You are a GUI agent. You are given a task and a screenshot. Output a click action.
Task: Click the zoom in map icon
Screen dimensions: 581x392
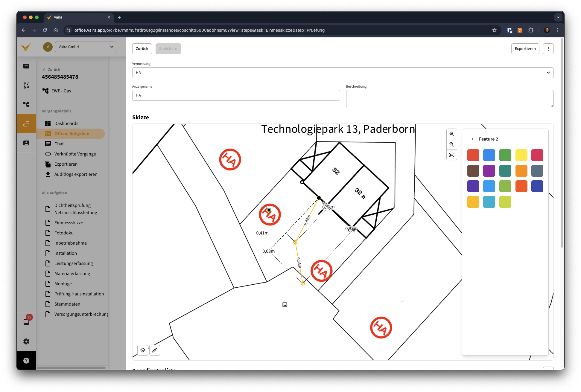451,134
